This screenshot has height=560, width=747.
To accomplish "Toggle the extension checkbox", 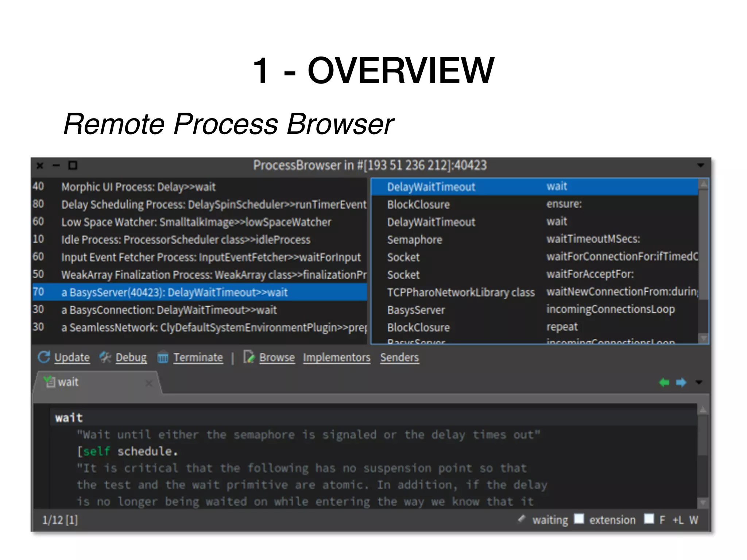I will coord(649,518).
